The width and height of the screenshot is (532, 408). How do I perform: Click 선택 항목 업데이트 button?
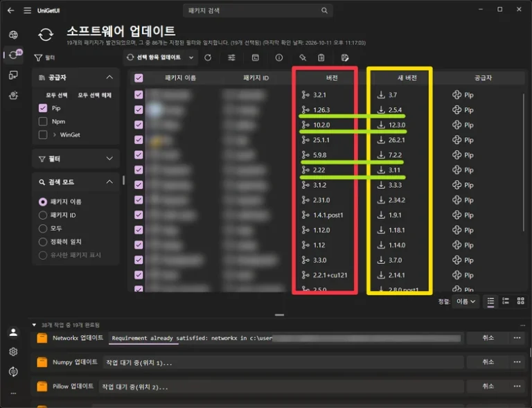[x=154, y=57]
